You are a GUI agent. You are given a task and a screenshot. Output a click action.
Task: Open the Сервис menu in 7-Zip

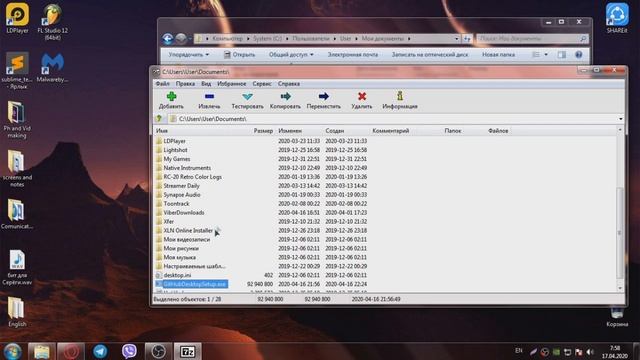[x=262, y=84]
